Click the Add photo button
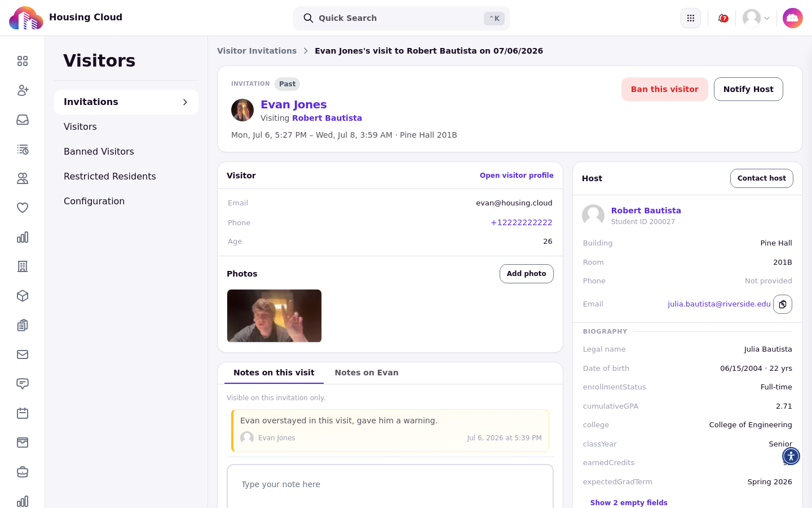Screen dimensions: 812x508 pyautogui.click(x=527, y=274)
